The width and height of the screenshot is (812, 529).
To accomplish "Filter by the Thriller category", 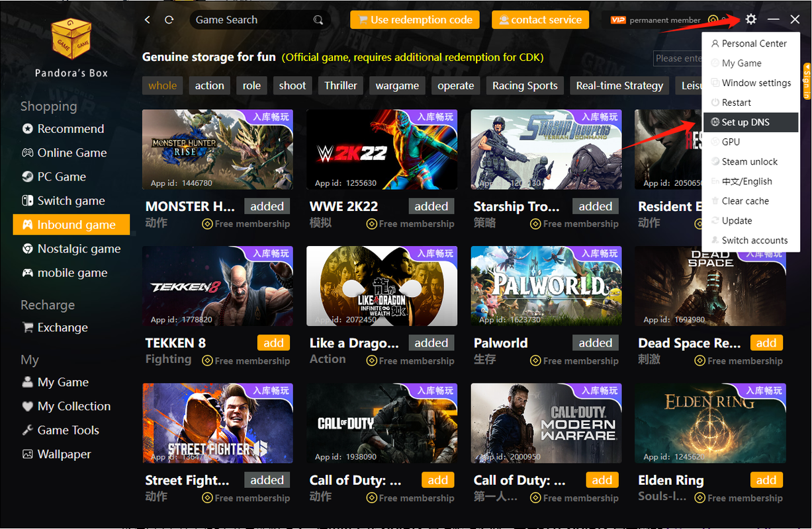I will coord(341,85).
